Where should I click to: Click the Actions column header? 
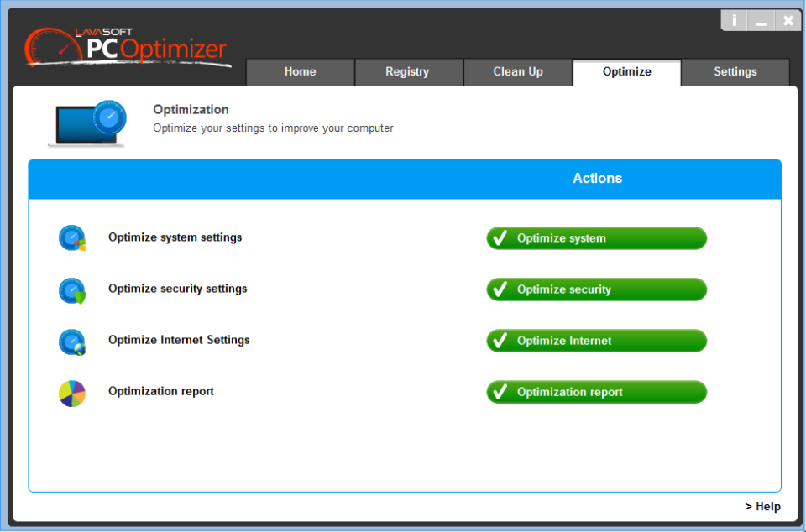pos(597,178)
